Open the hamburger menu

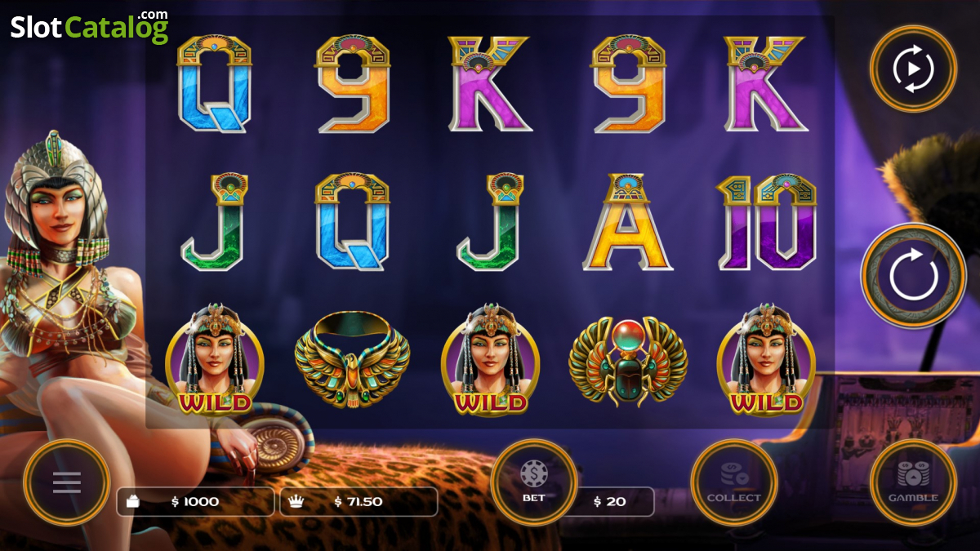pos(67,482)
